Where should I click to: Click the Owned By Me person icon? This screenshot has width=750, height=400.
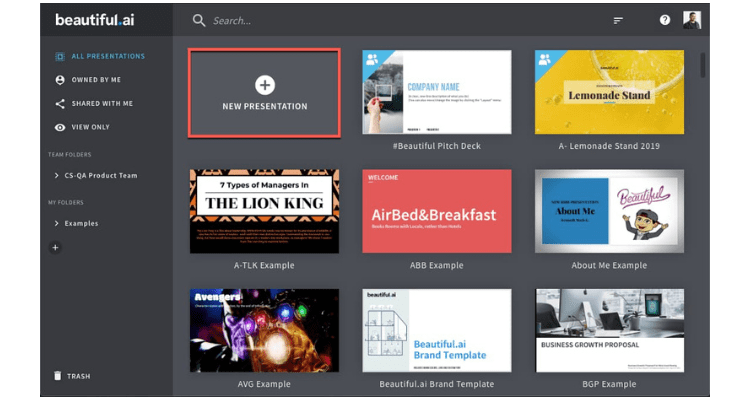coord(60,80)
